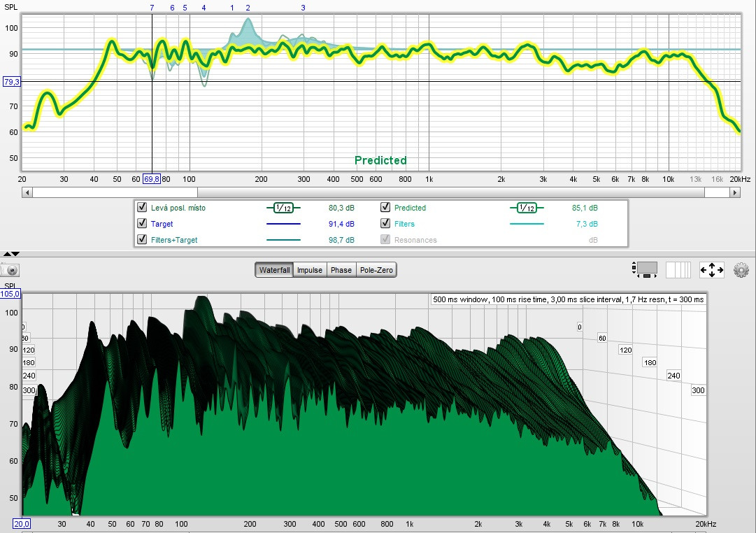Click the vertical bars layout icon

tap(678, 270)
